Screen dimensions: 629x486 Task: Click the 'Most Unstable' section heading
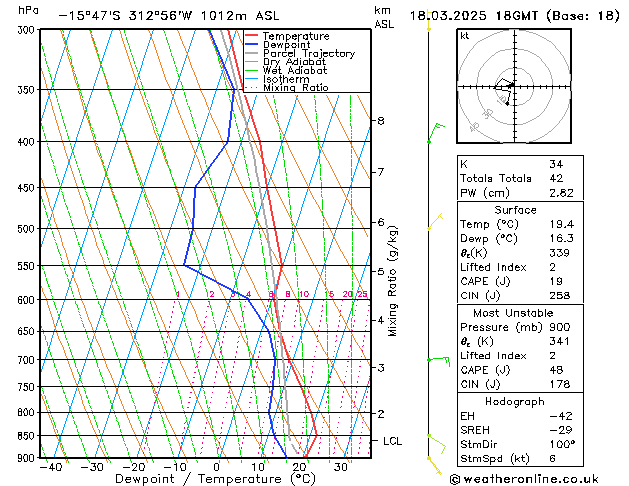(x=513, y=313)
